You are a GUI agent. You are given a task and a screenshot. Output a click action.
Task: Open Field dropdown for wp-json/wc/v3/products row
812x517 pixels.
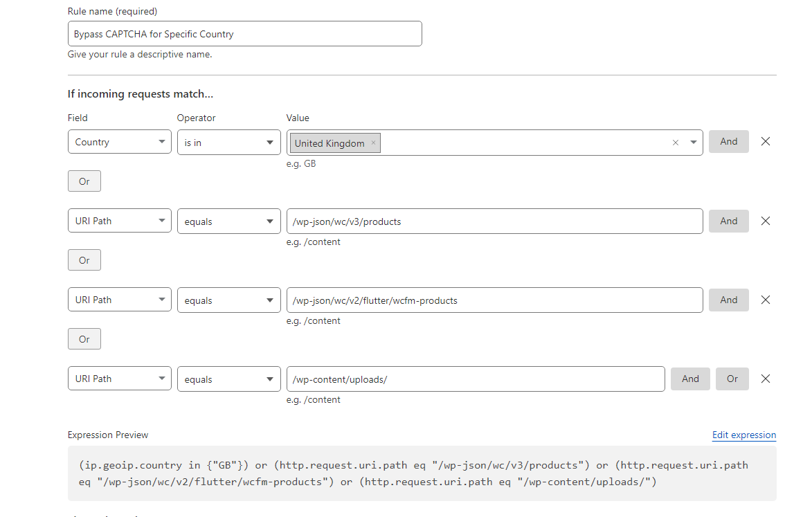click(120, 221)
